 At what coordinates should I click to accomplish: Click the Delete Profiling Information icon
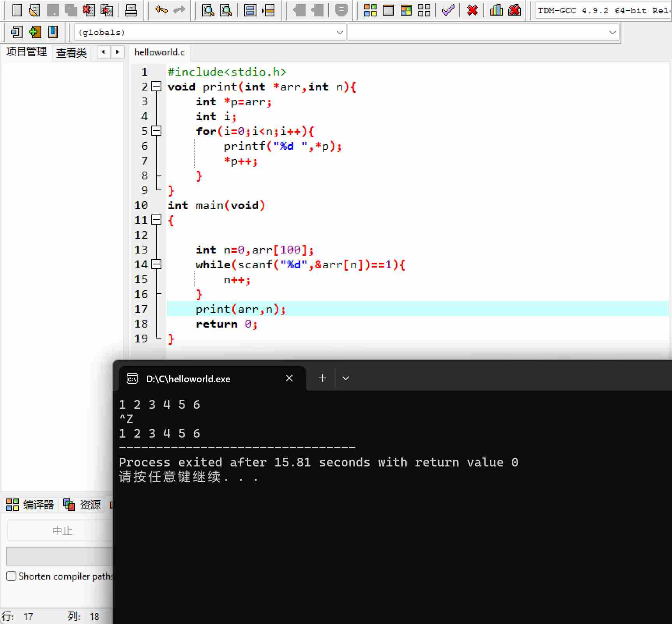point(515,10)
